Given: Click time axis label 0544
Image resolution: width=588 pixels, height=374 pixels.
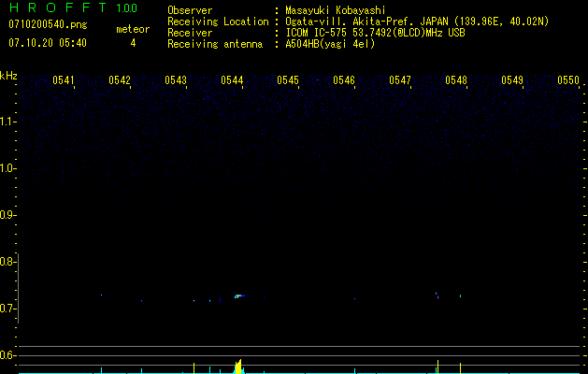Looking at the screenshot, I should point(232,80).
